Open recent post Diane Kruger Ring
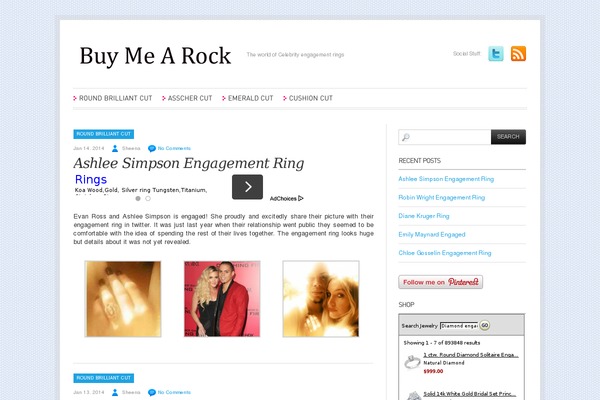This screenshot has height=400, width=600. (424, 216)
